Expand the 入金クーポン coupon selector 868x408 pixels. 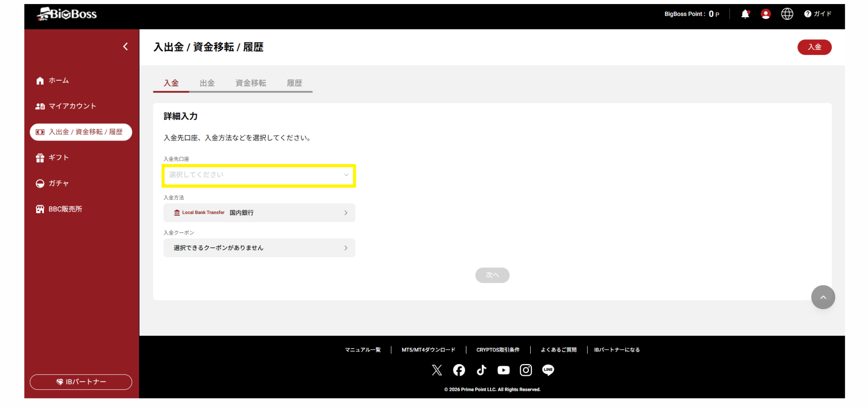tap(259, 248)
